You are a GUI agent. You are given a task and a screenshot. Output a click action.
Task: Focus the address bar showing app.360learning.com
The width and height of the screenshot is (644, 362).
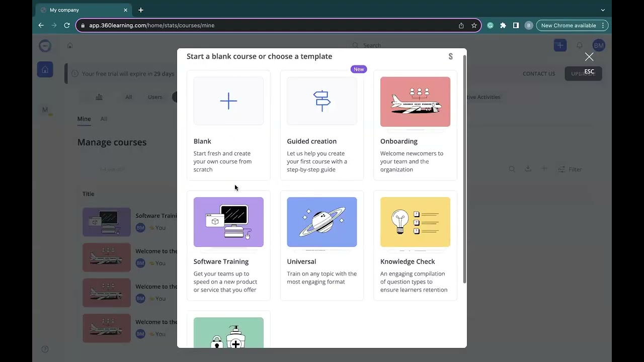click(x=278, y=25)
